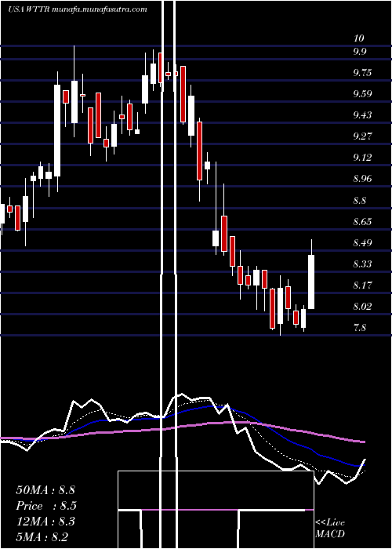Click the 8.96 price axis label
Screen dimensions: 392x549
pos(362,179)
